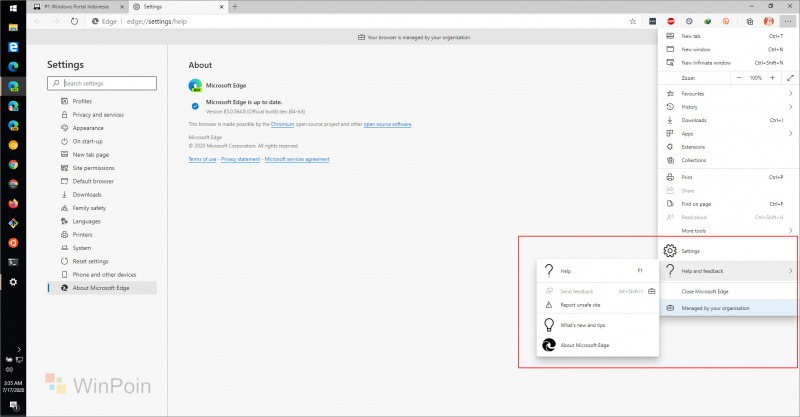Click the lightbulb icon for What's new

(x=549, y=325)
